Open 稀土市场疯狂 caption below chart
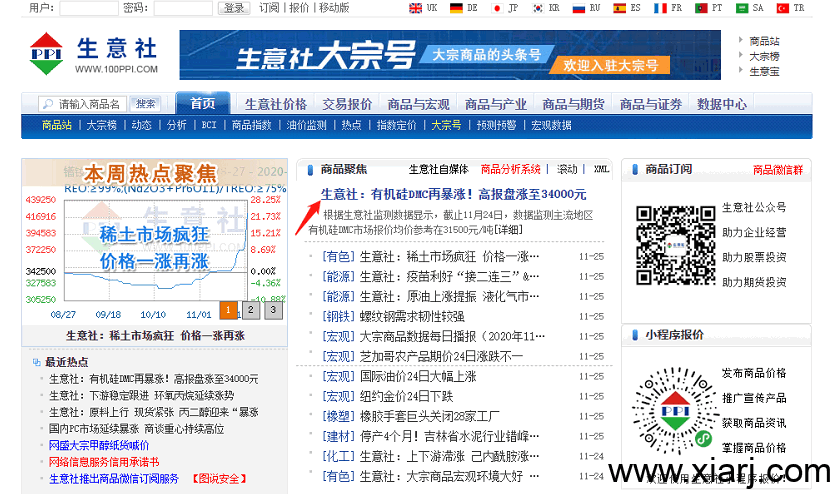The width and height of the screenshot is (835, 494). (x=155, y=336)
